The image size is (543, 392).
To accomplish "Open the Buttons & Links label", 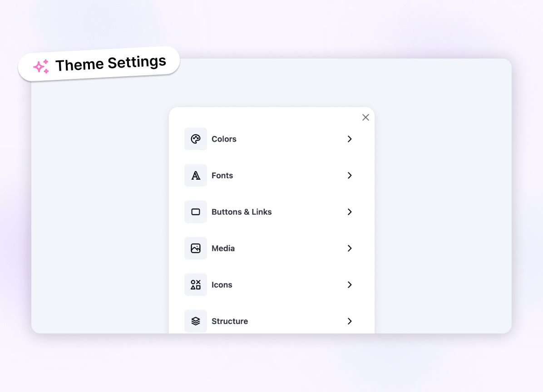I will [x=242, y=212].
